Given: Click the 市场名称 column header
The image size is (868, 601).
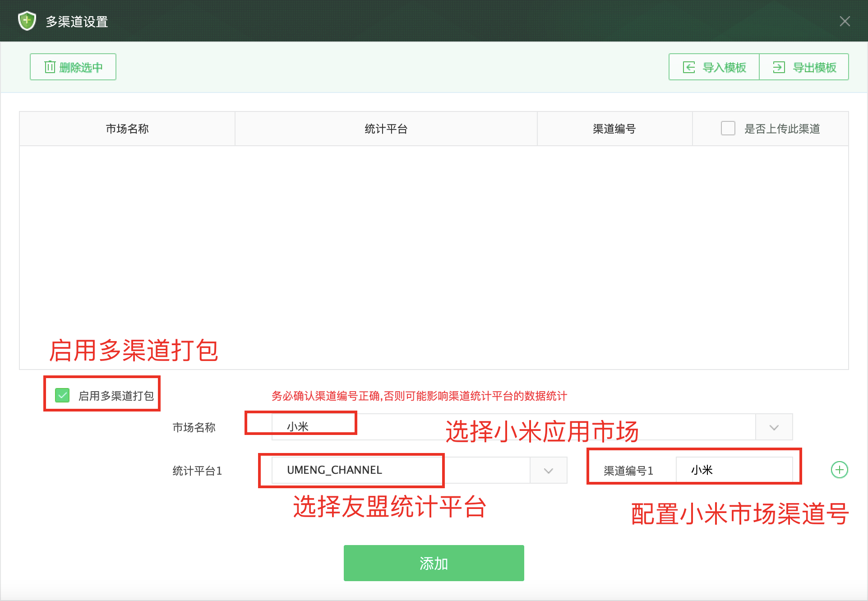Looking at the screenshot, I should tap(127, 129).
